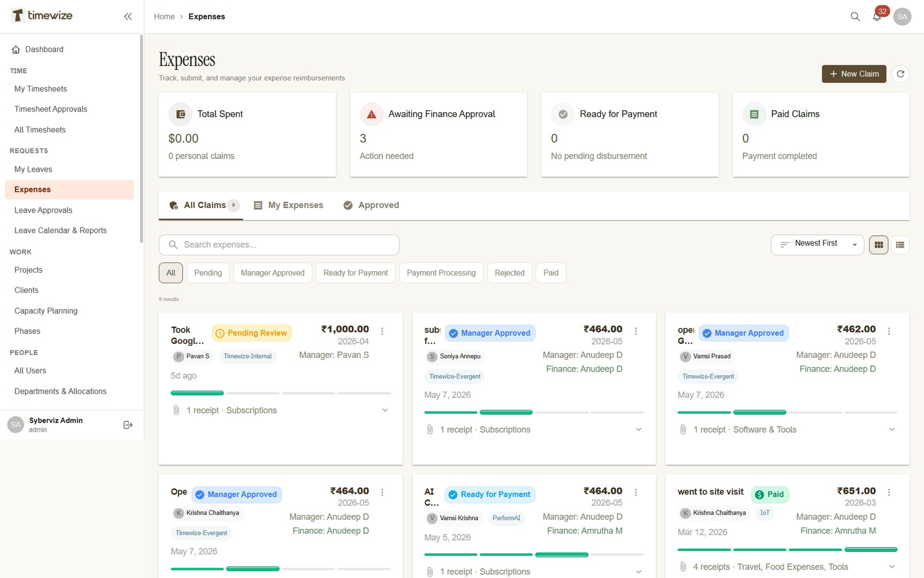The width and height of the screenshot is (924, 578).
Task: Click progress bar on ₹651.00 Paid claim
Action: tap(787, 549)
